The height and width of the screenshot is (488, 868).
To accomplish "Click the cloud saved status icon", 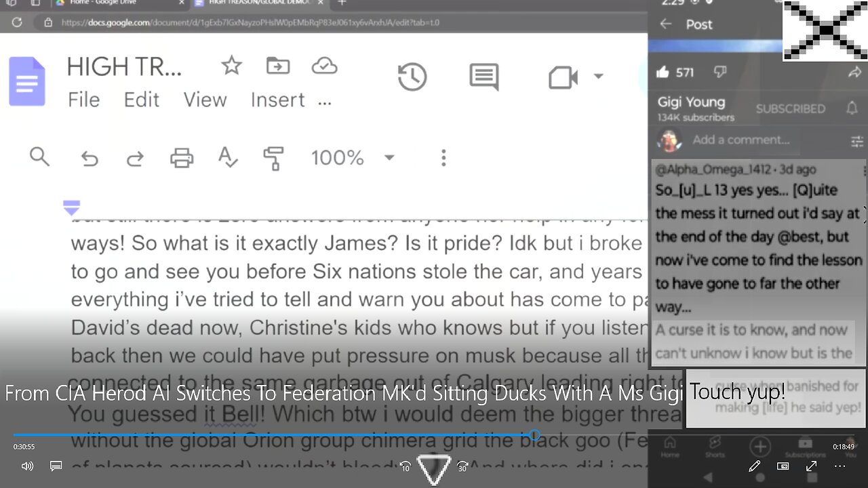I will 325,66.
